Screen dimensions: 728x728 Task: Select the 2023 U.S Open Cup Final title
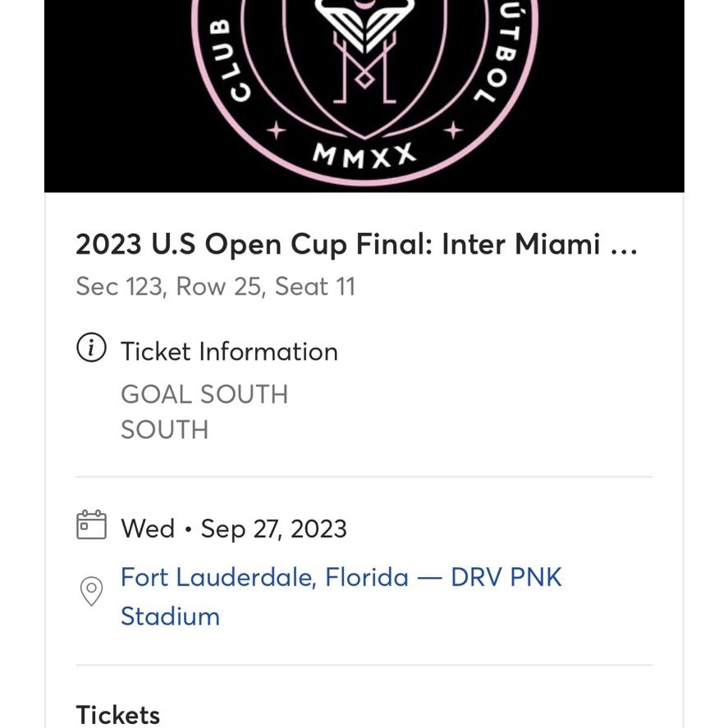tap(356, 245)
